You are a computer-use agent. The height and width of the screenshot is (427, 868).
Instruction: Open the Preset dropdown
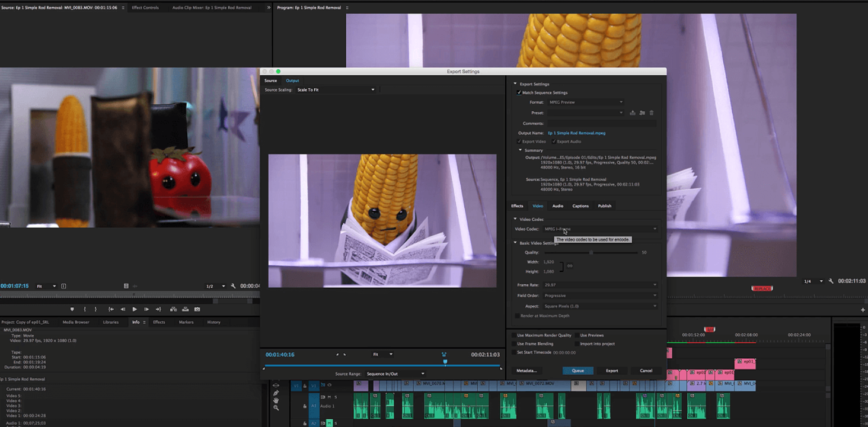[x=586, y=113]
